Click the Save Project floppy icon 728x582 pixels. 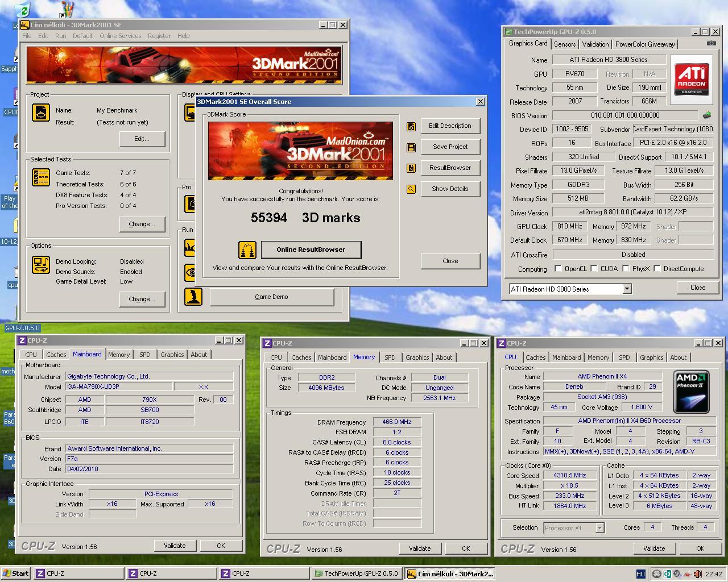pyautogui.click(x=411, y=147)
